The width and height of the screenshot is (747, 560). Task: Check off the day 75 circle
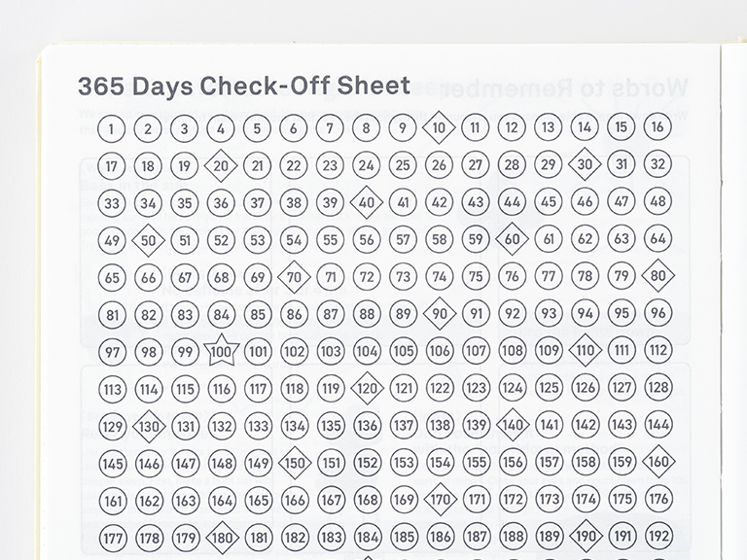(x=476, y=276)
